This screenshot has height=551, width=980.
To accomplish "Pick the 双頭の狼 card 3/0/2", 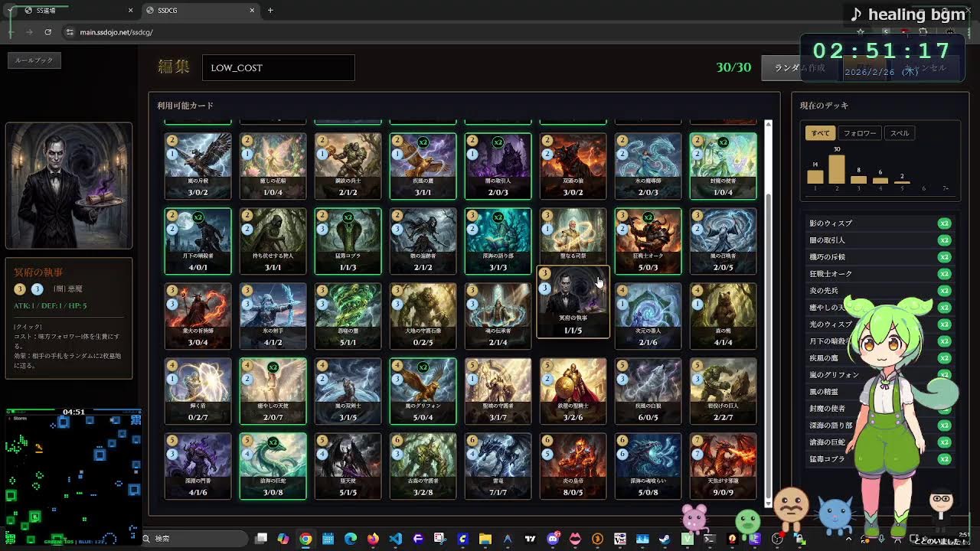I will pos(573,166).
